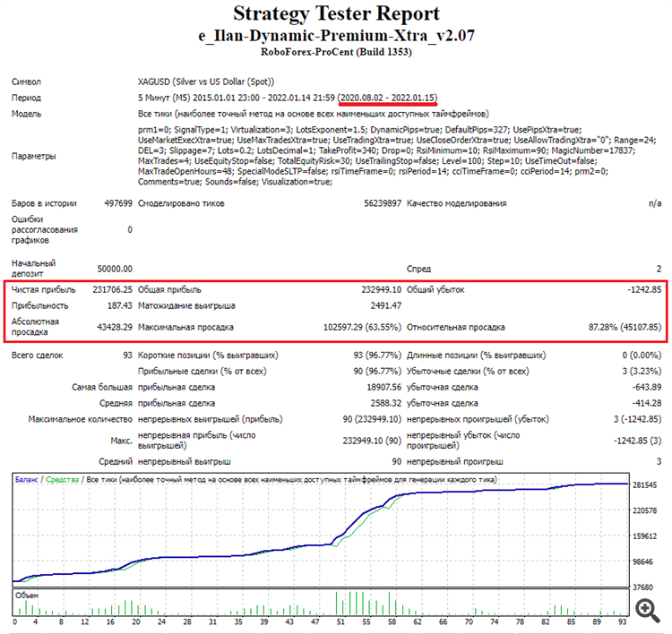The image size is (672, 634).
Task: Click average loss trade -414.28
Action: tap(647, 403)
